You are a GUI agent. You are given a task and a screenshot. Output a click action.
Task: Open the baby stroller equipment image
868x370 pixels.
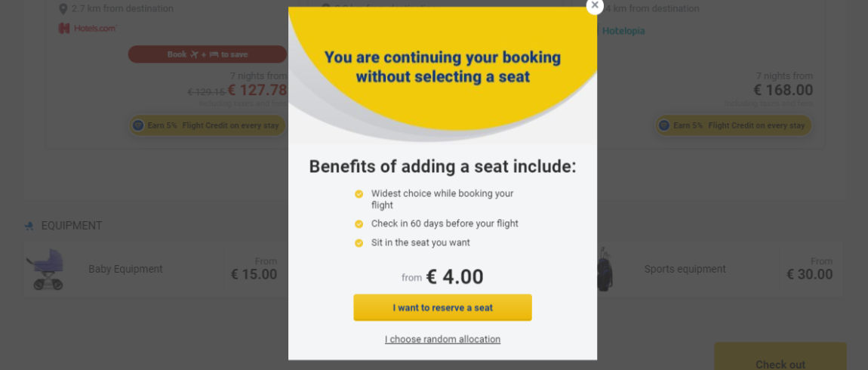(x=47, y=269)
